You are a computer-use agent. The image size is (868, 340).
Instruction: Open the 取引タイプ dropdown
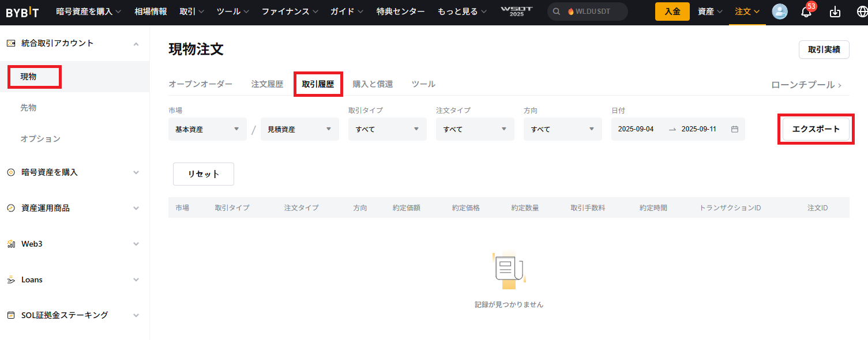pos(387,129)
